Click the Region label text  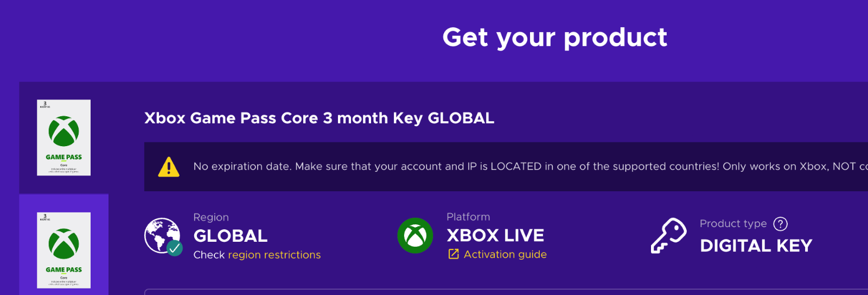coord(211,217)
